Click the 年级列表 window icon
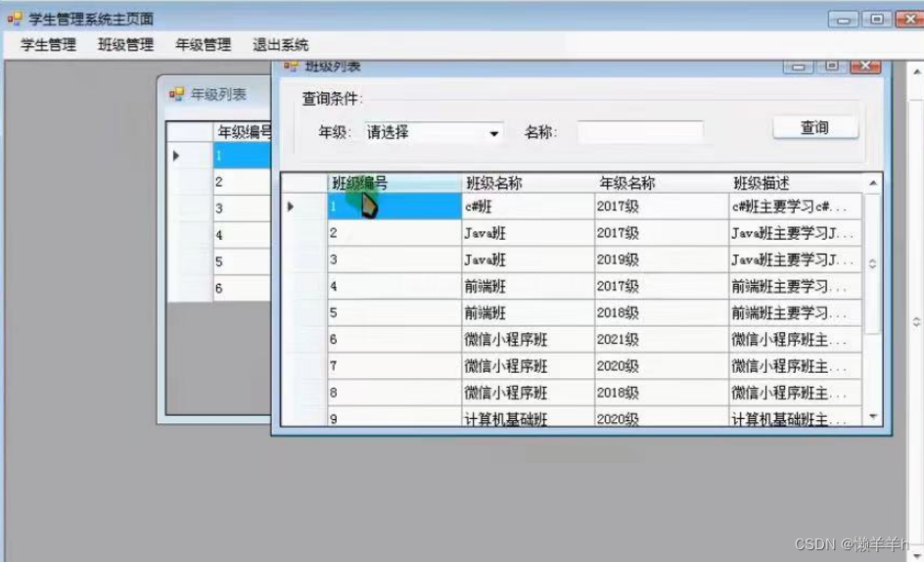This screenshot has height=562, width=924. coord(176,94)
